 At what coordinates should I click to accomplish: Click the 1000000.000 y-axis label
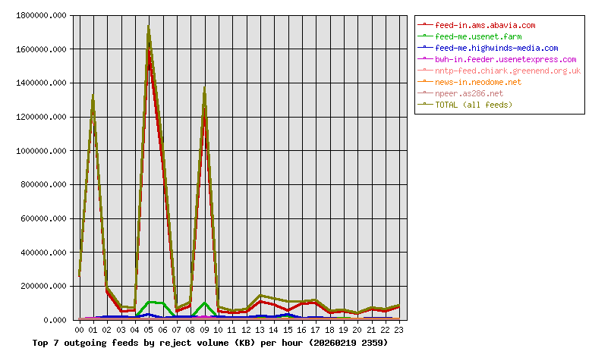(x=41, y=151)
